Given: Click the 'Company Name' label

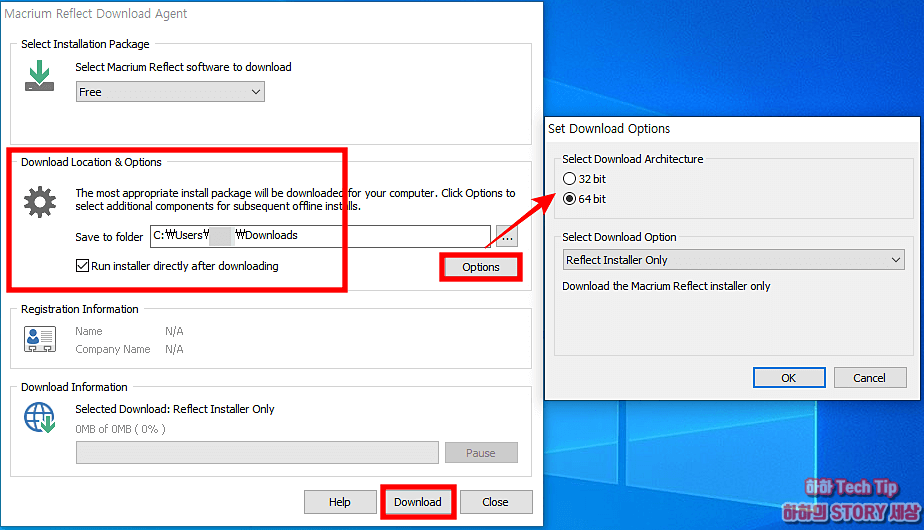Looking at the screenshot, I should pyautogui.click(x=113, y=350).
